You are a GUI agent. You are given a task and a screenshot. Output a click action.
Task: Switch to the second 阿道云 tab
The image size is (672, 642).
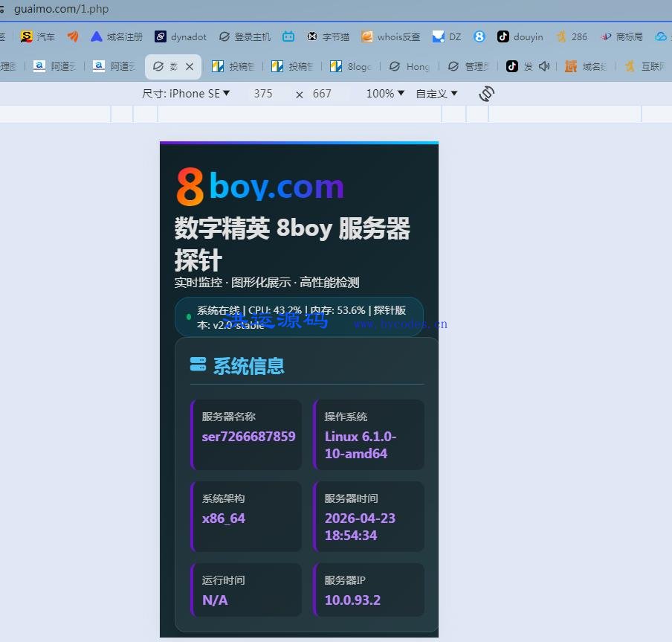point(114,66)
